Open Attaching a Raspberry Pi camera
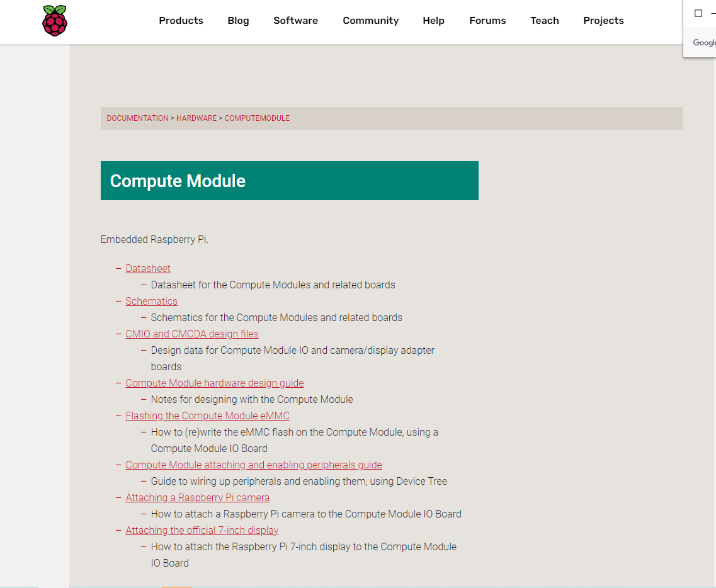 point(197,497)
